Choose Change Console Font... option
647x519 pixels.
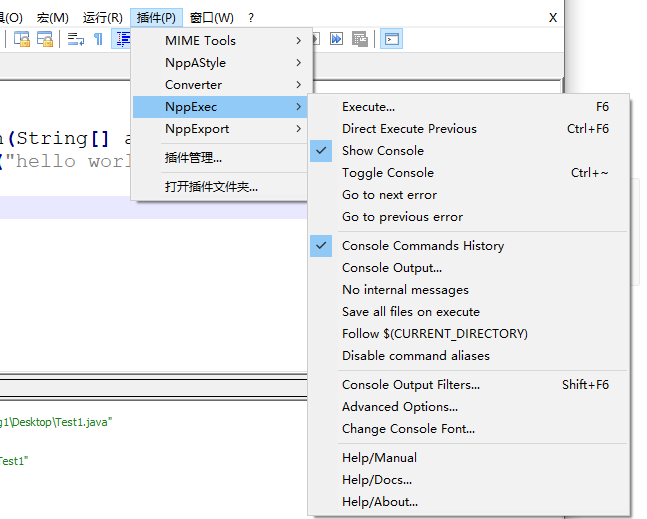click(408, 428)
